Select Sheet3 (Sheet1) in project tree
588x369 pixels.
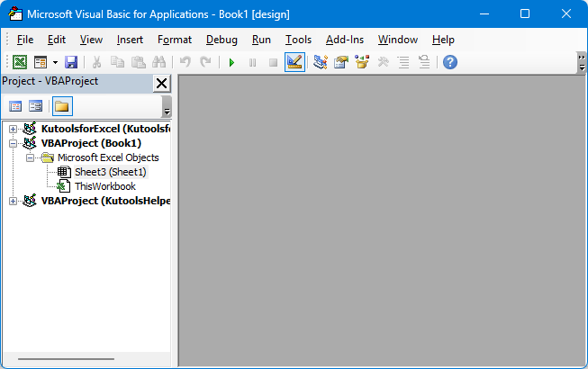click(109, 172)
